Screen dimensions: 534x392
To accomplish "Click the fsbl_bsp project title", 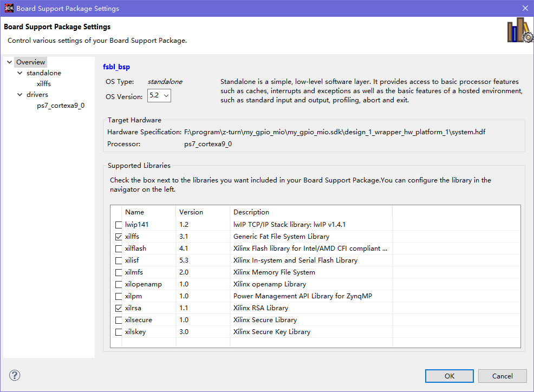I will click(116, 67).
